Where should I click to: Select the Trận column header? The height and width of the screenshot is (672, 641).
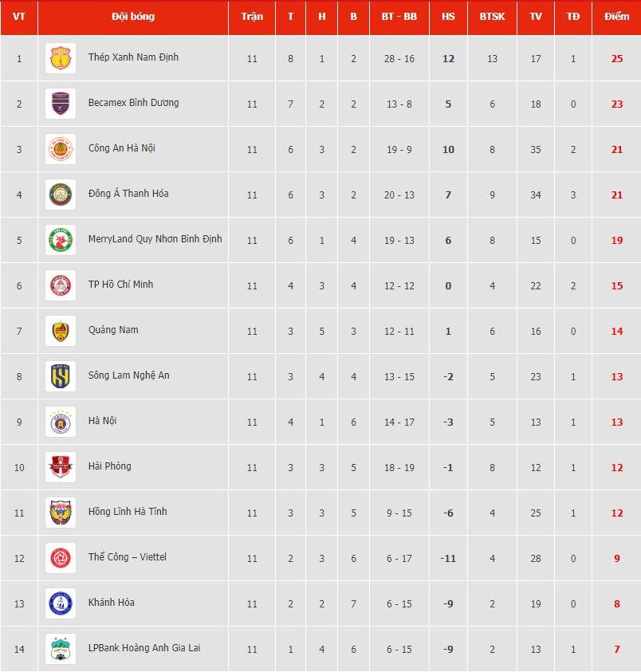click(x=252, y=17)
